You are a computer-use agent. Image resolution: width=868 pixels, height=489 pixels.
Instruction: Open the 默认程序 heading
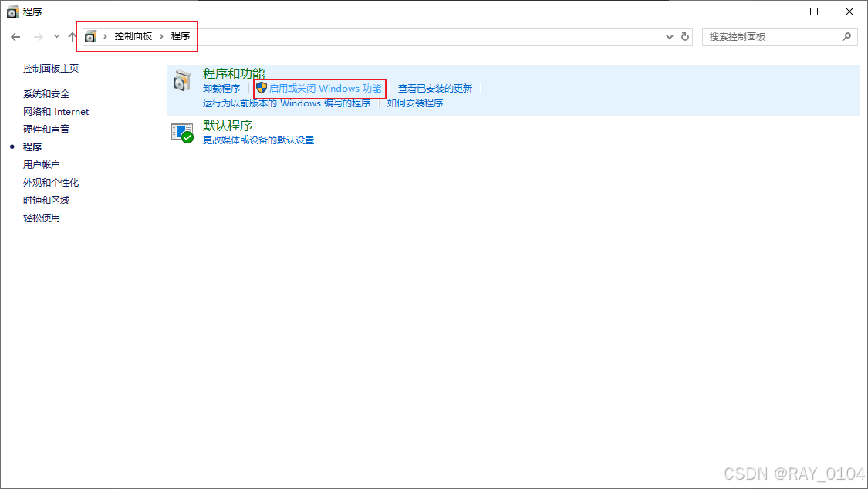228,126
